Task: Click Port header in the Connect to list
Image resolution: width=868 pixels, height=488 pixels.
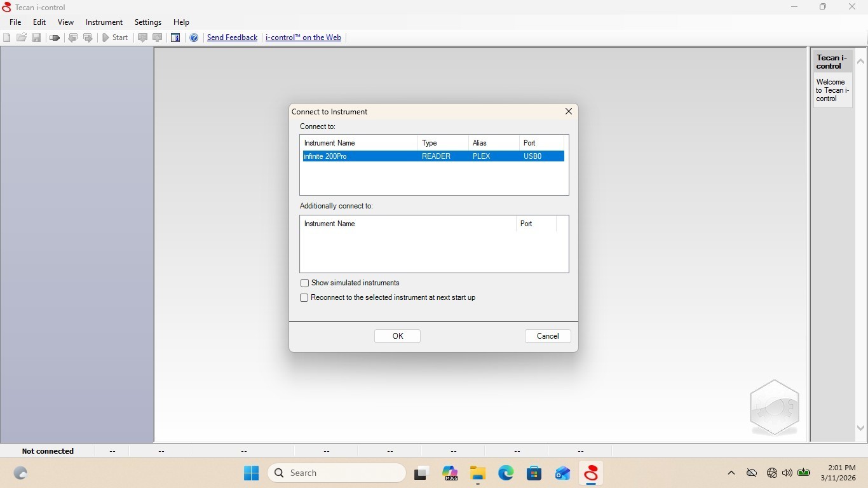Action: click(541, 143)
